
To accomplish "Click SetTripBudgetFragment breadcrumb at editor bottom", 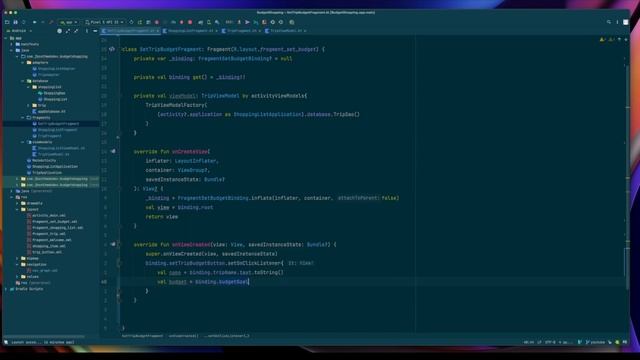I will pyautogui.click(x=142, y=336).
